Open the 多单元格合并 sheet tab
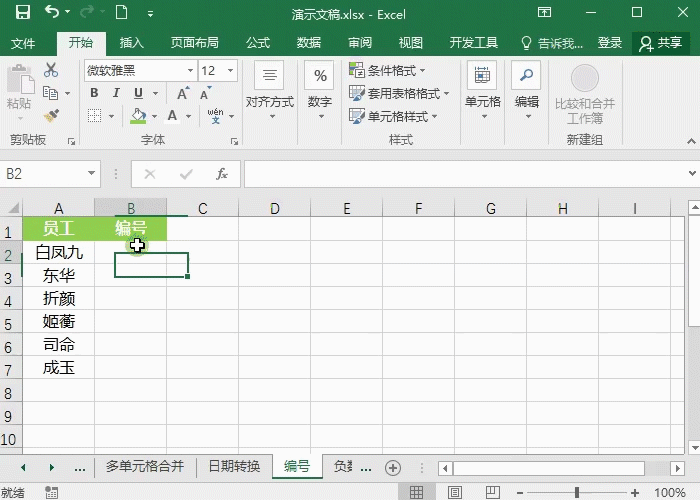700x500 pixels. [145, 467]
